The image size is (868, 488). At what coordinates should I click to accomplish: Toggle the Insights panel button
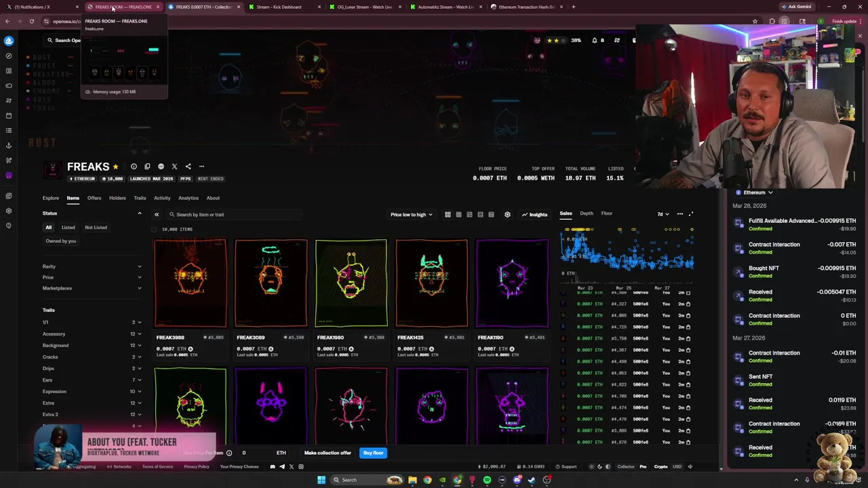pos(534,215)
